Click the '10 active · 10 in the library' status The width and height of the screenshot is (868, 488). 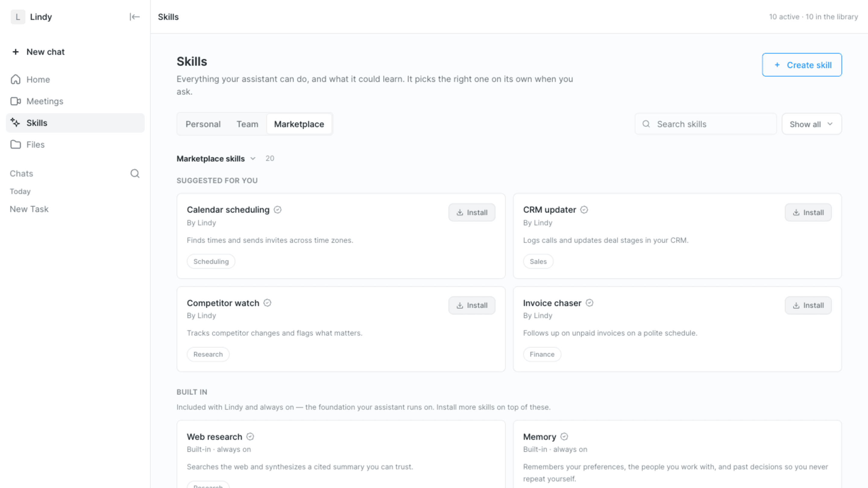(x=813, y=17)
